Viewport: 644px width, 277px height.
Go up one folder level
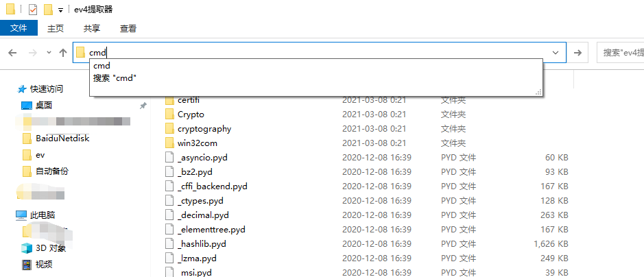coord(63,53)
